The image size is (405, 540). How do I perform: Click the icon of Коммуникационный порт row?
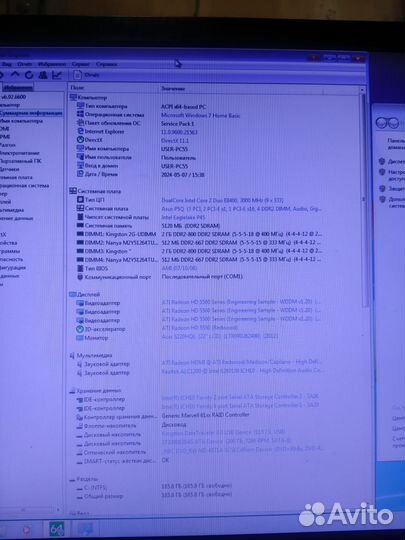point(80,277)
